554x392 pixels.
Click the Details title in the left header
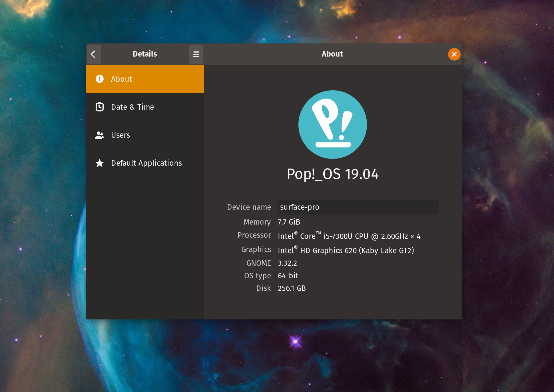pyautogui.click(x=145, y=54)
